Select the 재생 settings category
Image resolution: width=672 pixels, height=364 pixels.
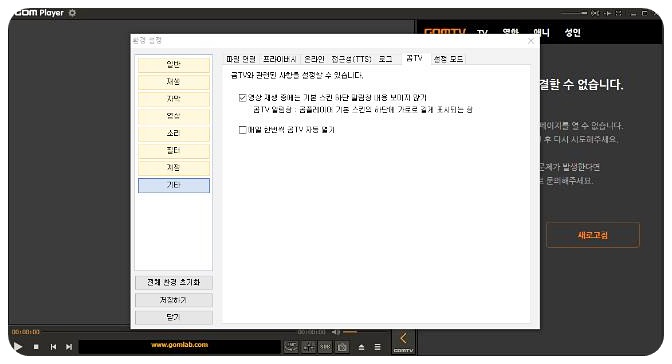(x=174, y=82)
